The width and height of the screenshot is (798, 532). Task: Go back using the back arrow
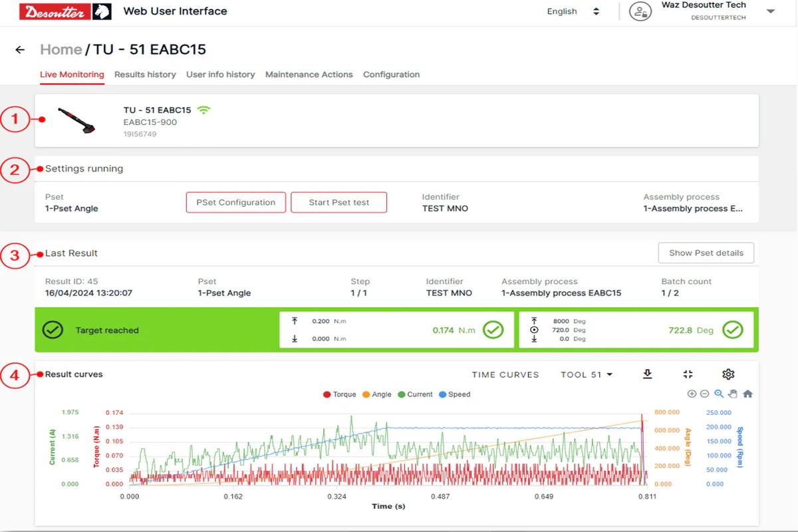click(x=20, y=50)
